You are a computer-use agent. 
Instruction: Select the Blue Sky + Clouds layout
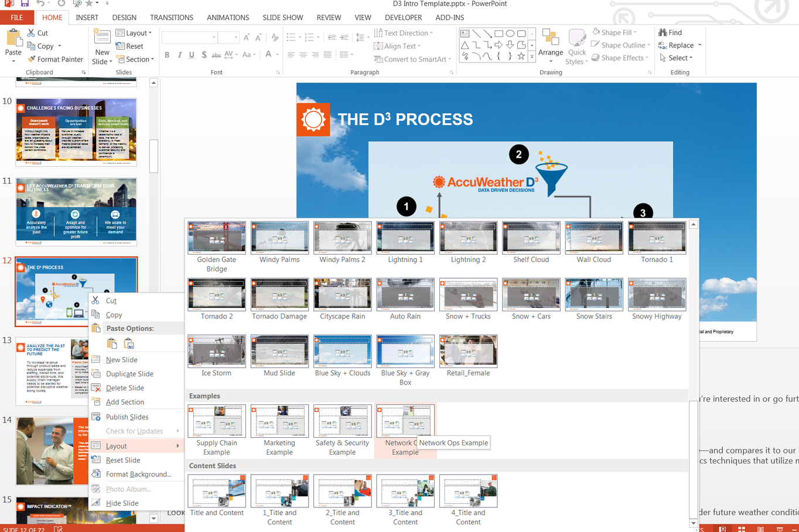coord(343,356)
